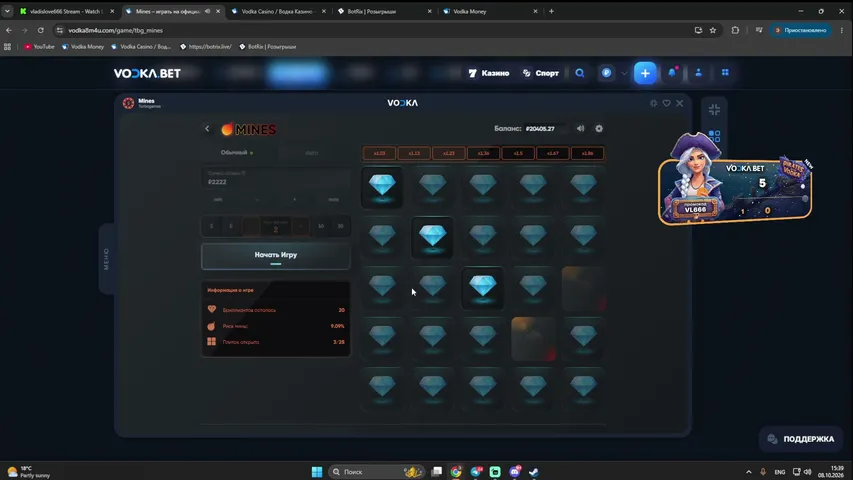Click Начать Игру button

click(x=276, y=256)
